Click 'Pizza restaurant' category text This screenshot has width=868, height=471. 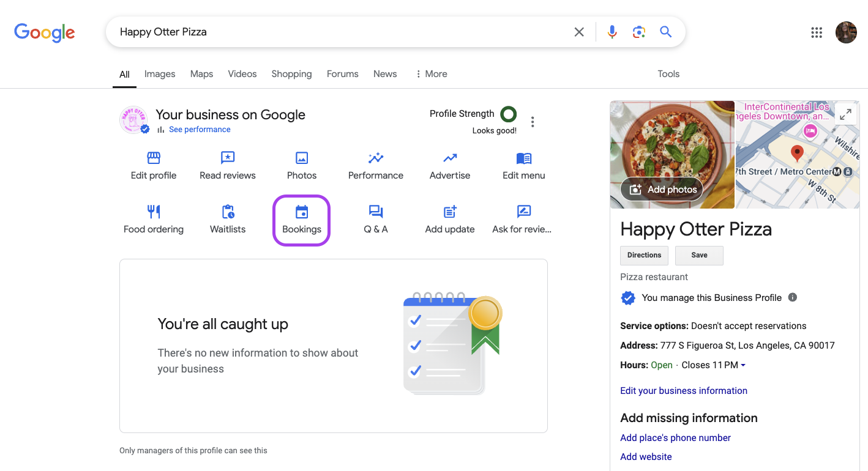coord(654,277)
